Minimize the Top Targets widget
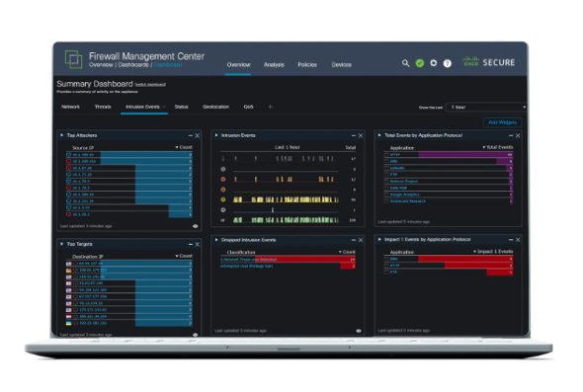 coord(191,244)
